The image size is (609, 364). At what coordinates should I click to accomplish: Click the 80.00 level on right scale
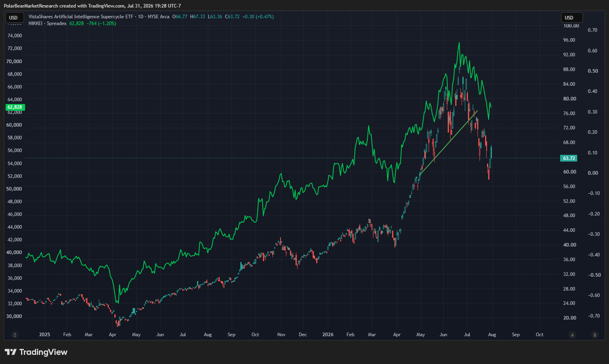(x=569, y=99)
